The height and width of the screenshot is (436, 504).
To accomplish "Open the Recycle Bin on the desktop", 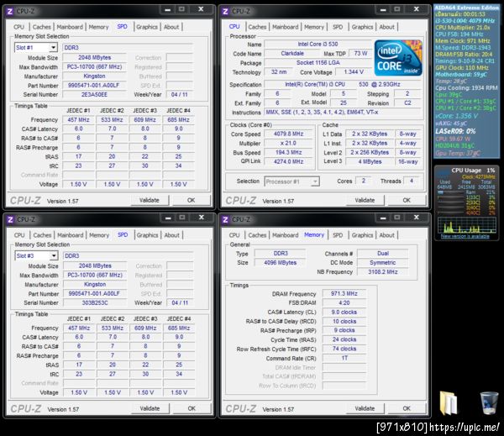I will click(x=489, y=403).
